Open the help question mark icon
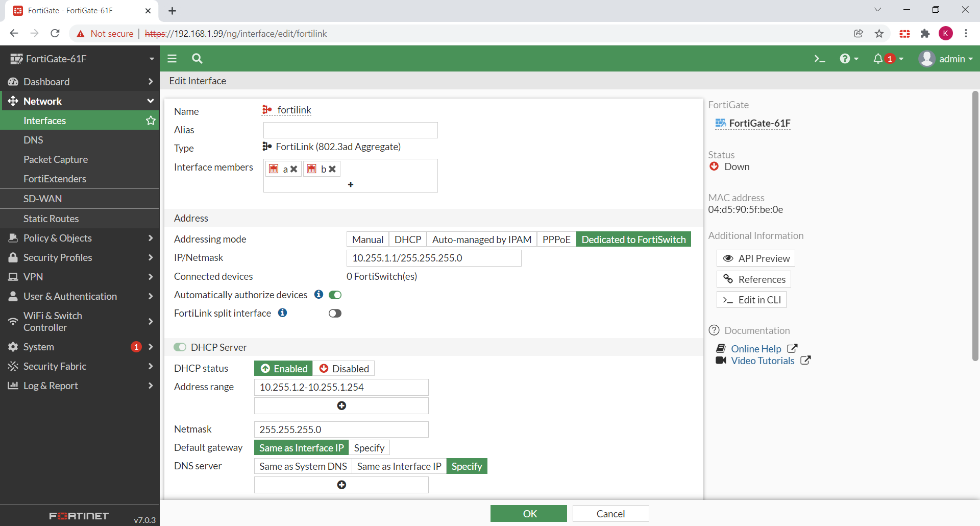This screenshot has height=526, width=980. (x=846, y=59)
